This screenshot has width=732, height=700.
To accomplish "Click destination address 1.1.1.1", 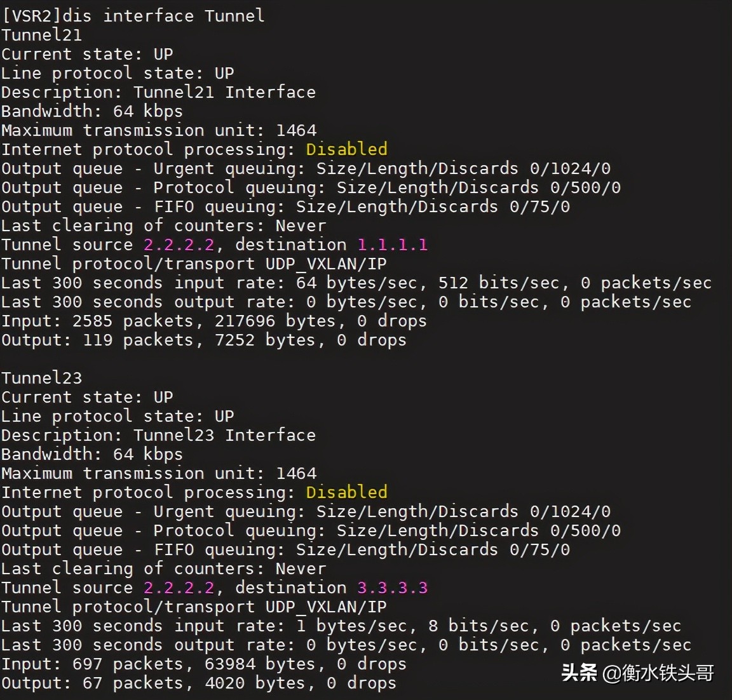I will (x=392, y=245).
